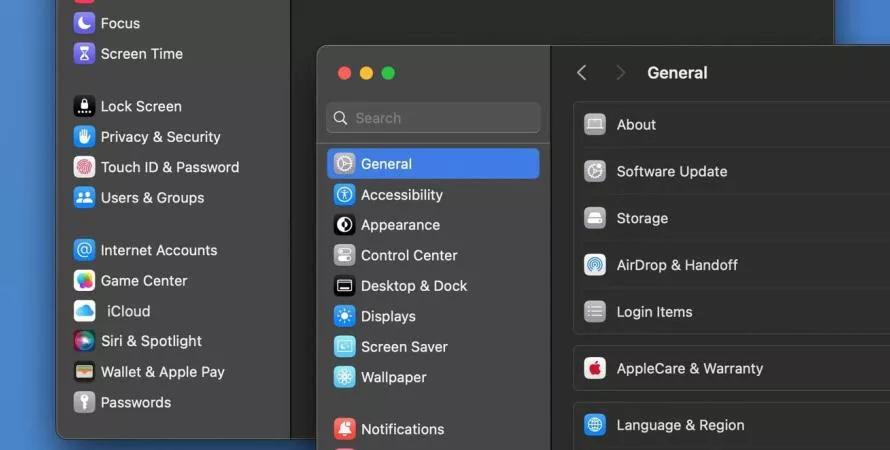Image resolution: width=890 pixels, height=450 pixels.
Task: Open the Appearance icon in sidebar
Action: (345, 225)
